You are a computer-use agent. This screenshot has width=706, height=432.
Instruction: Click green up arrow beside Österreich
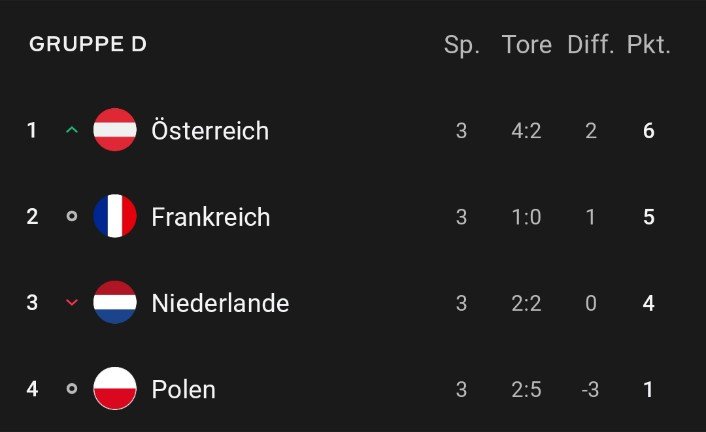[72, 130]
